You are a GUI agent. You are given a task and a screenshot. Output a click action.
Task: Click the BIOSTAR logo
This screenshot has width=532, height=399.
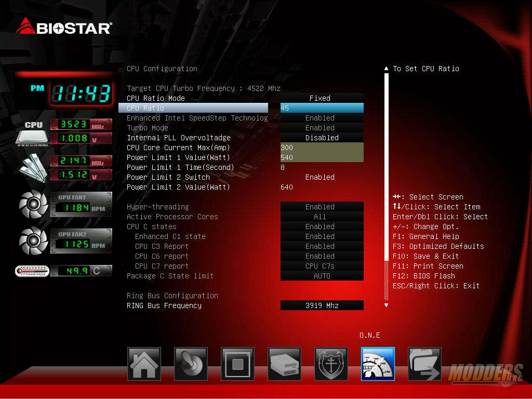(x=64, y=26)
